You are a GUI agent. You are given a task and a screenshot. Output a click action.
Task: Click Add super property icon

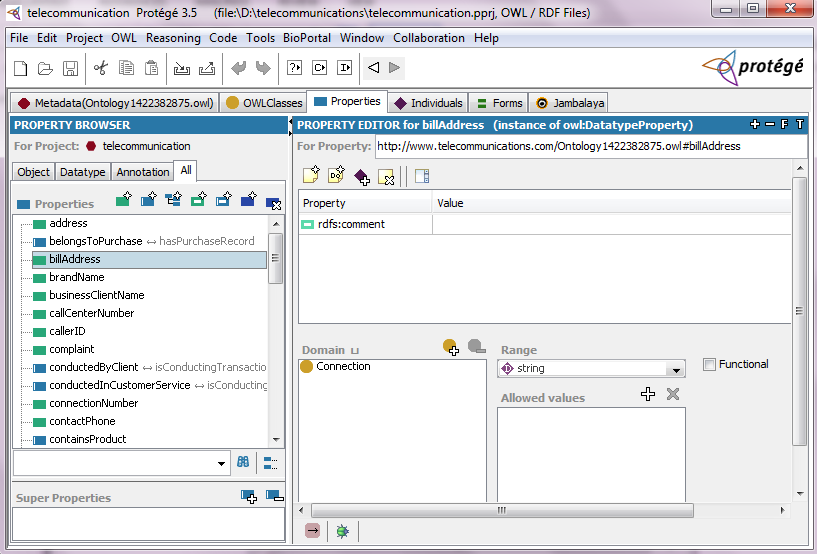(x=249, y=496)
